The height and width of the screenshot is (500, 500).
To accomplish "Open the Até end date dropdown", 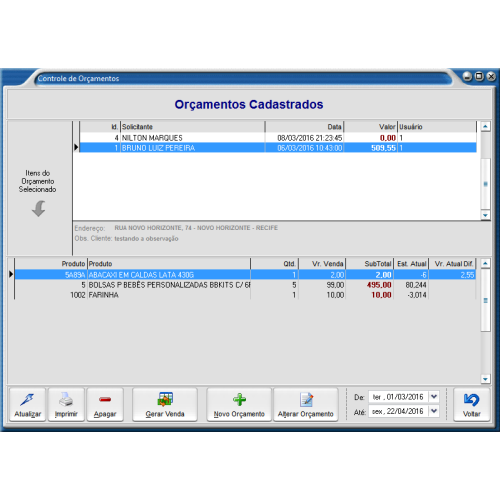I will coord(434,411).
